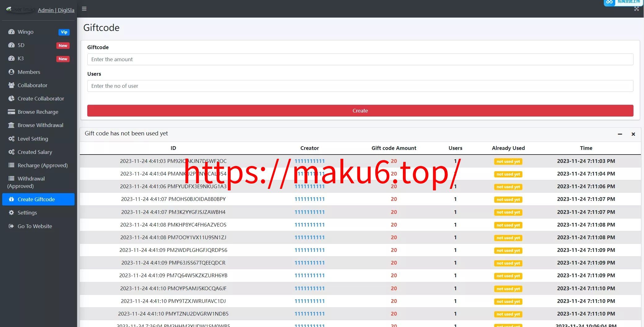The image size is (644, 327).
Task: Select ID cell PMP63JSS67TQEEQDCR
Action: pyautogui.click(x=173, y=263)
